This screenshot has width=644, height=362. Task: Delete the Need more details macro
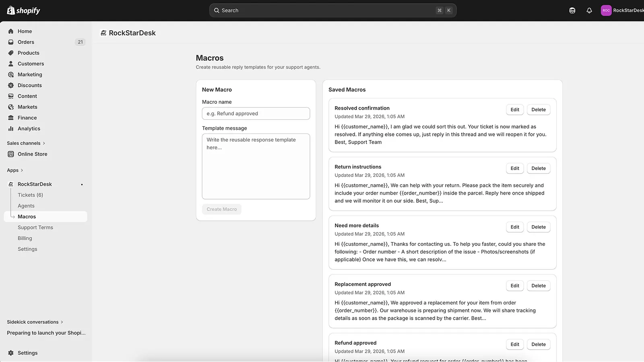[x=539, y=227]
